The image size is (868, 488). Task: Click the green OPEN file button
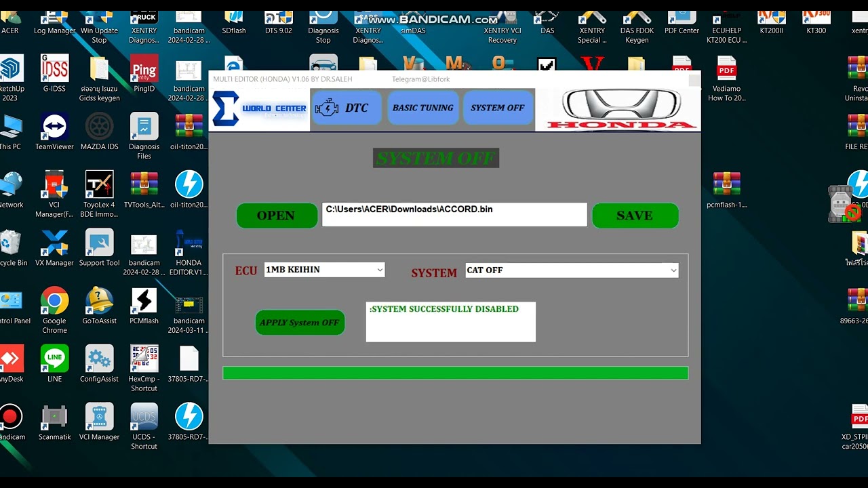[277, 216]
